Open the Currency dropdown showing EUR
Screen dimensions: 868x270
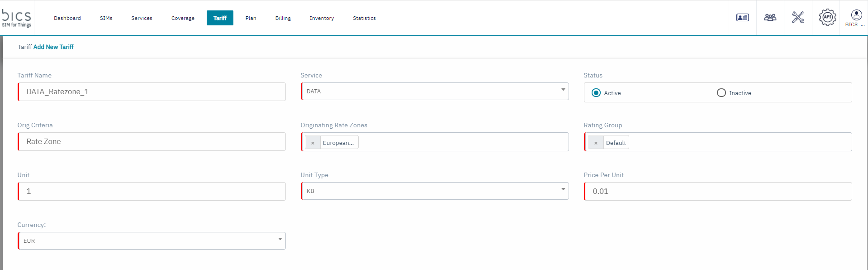[x=152, y=241]
